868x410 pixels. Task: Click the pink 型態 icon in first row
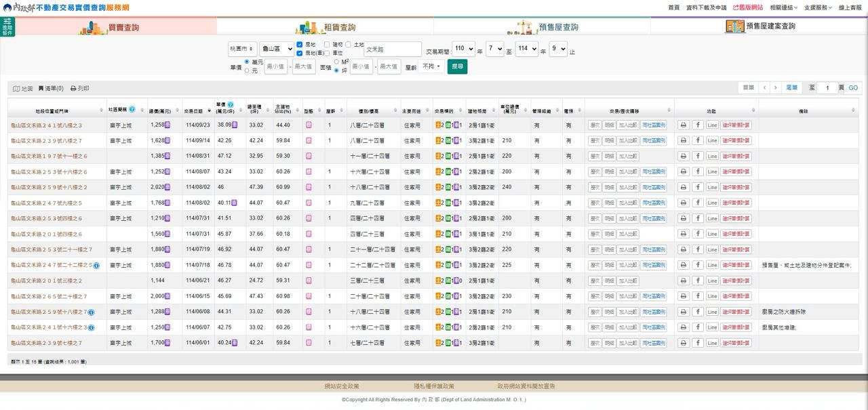point(309,125)
